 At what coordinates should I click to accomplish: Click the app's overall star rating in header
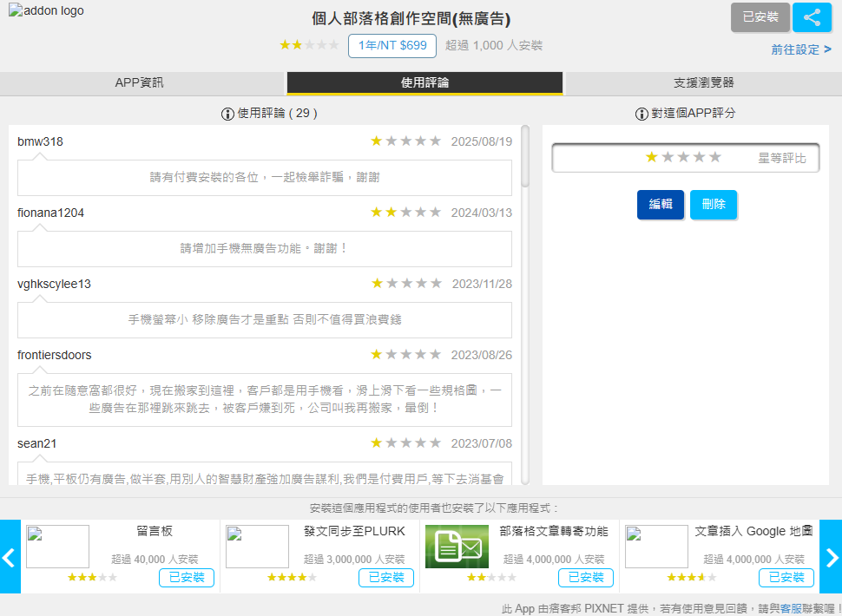click(309, 45)
